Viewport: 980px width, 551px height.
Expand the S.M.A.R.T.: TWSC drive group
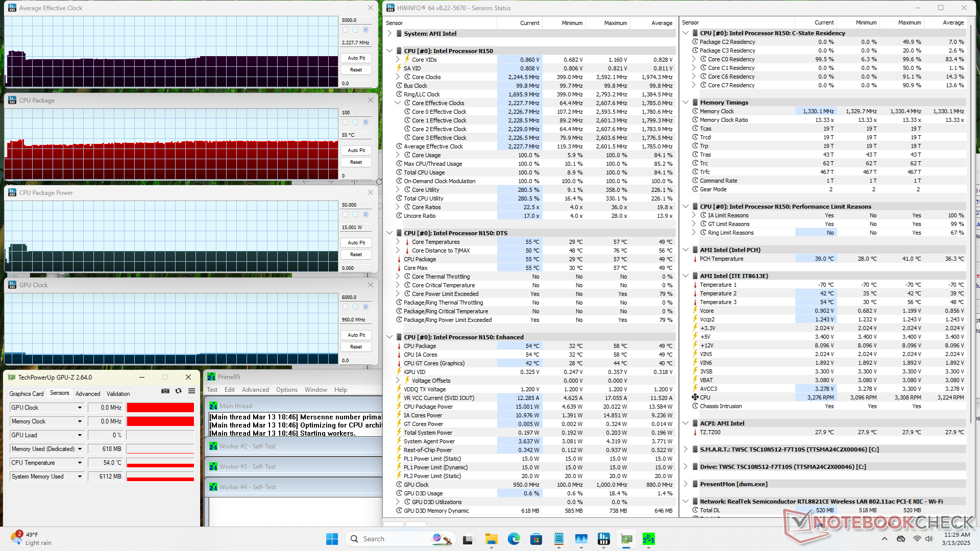686,449
